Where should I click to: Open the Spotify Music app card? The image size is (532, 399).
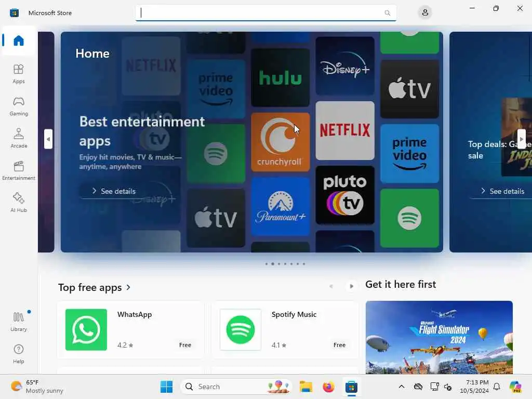285,330
